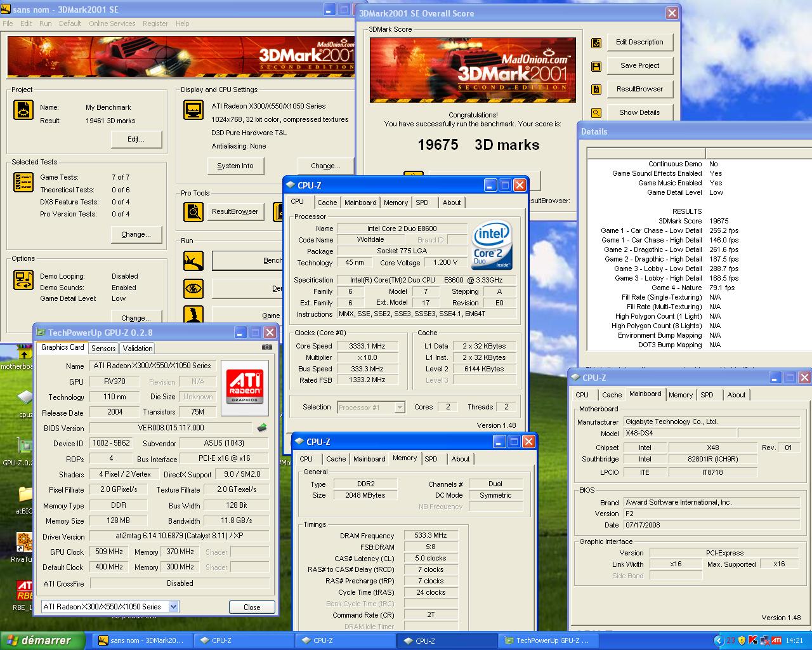The width and height of the screenshot is (812, 650).
Task: Click GPU-Z screenshot camera icon
Action: pyautogui.click(x=267, y=347)
